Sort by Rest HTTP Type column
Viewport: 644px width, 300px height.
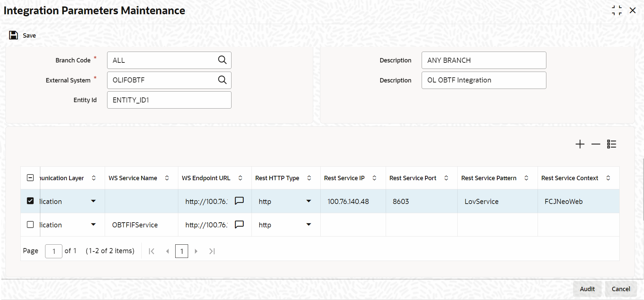[x=309, y=178]
